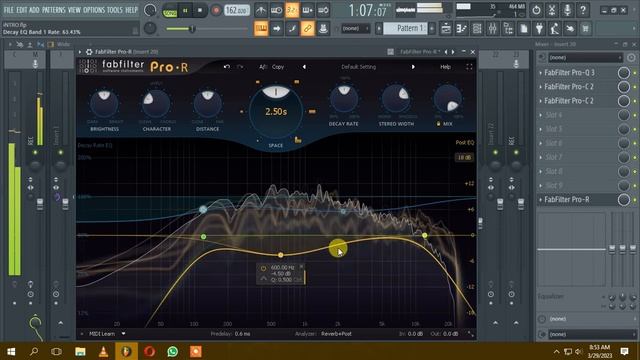Click the Pro-R undo arrow

point(227,67)
